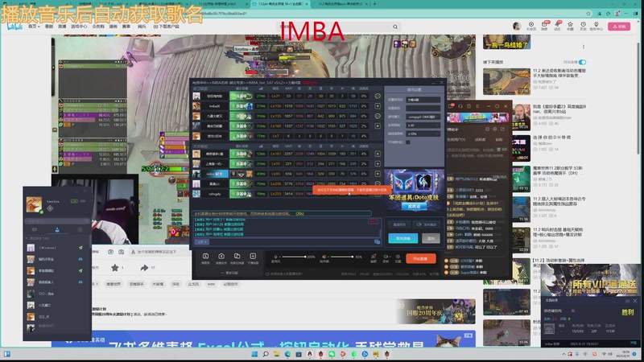The width and height of the screenshot is (644, 362).
Task: Open settings gear icon in streaming toolbar
Action: (x=398, y=257)
